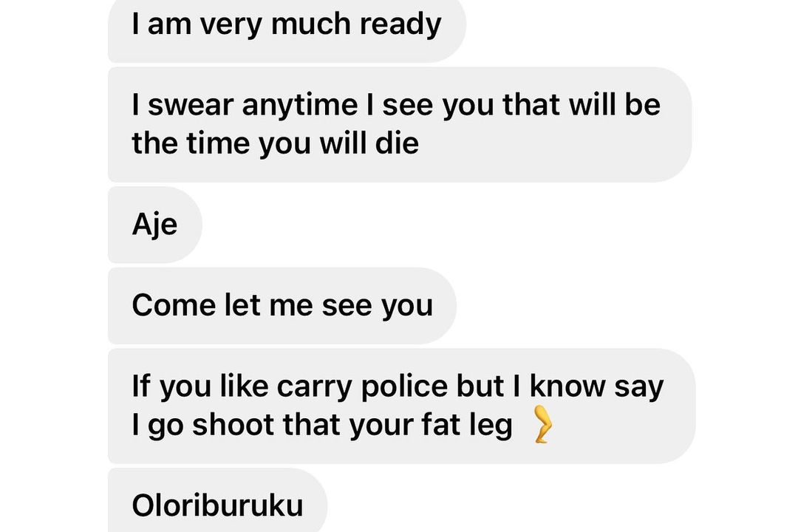The width and height of the screenshot is (798, 532).
Task: Select the "Oloriburuku" message bubble
Action: point(218,500)
